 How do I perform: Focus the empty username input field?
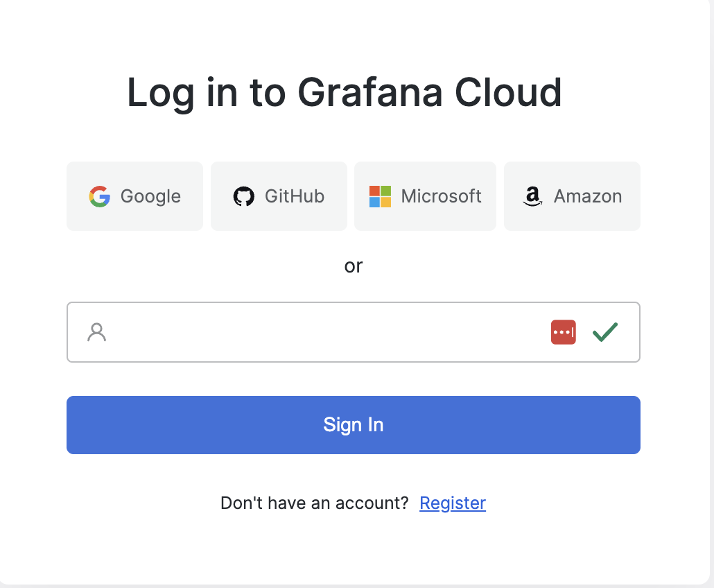pos(354,332)
